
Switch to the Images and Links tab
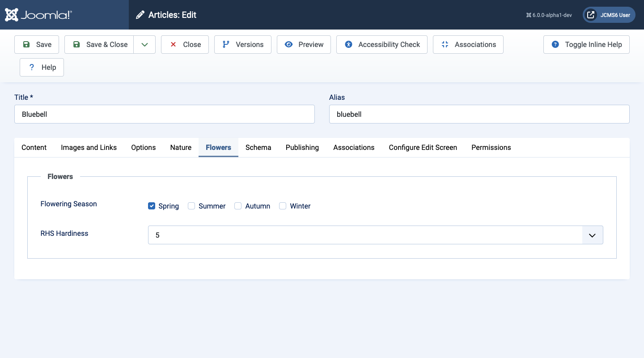pos(89,147)
